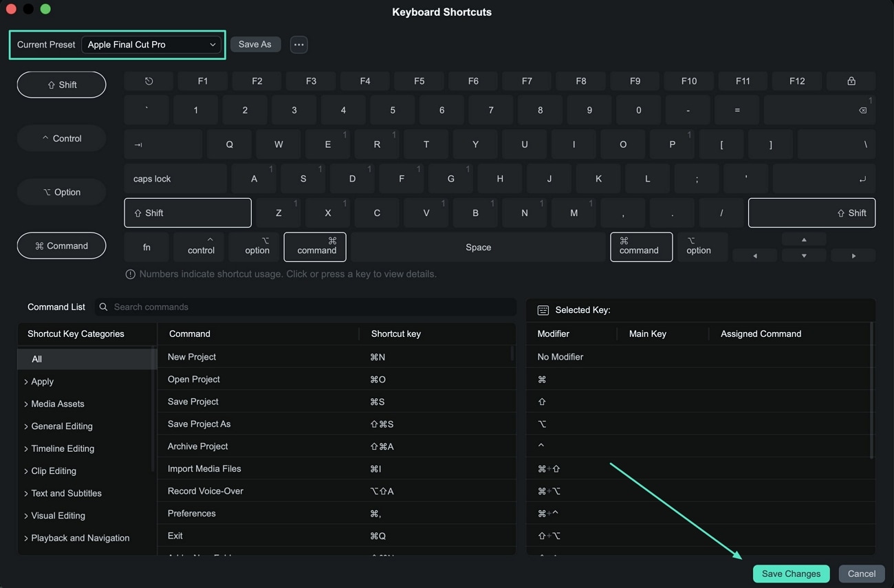Click the right Shift key on the virtual keyboard
Screen dimensions: 894x588
[x=811, y=213]
